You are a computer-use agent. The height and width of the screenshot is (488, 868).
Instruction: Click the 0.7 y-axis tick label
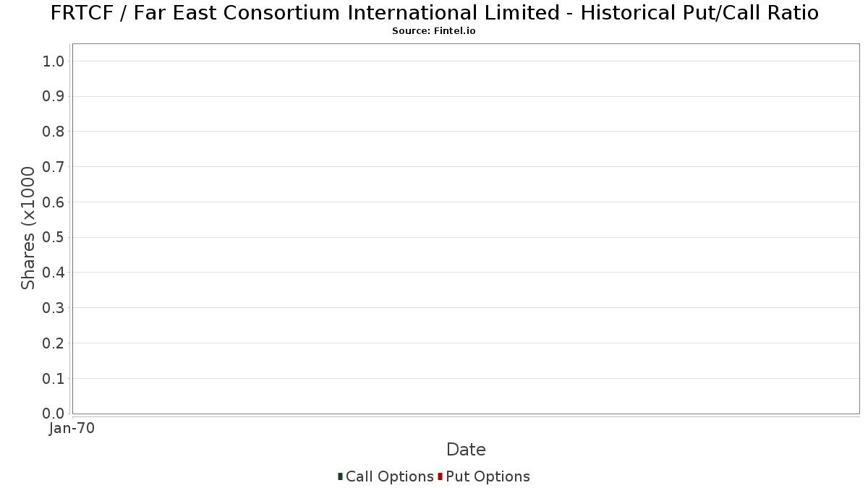[x=54, y=167]
